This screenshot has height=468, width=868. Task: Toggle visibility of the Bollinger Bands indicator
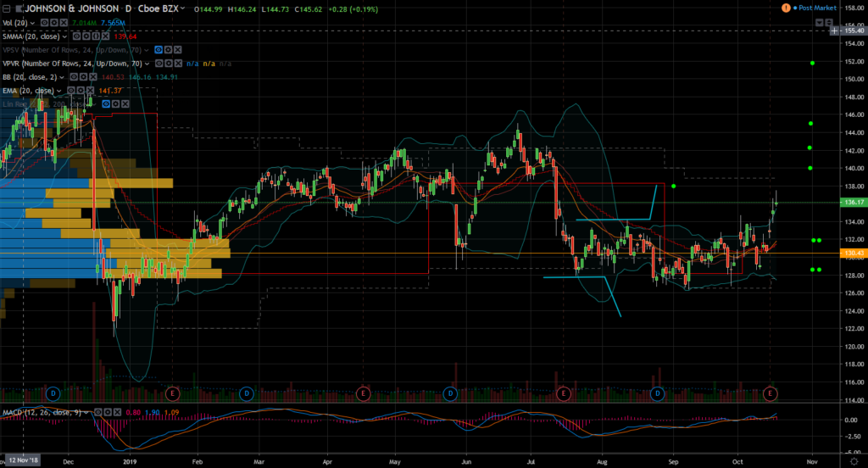click(74, 77)
